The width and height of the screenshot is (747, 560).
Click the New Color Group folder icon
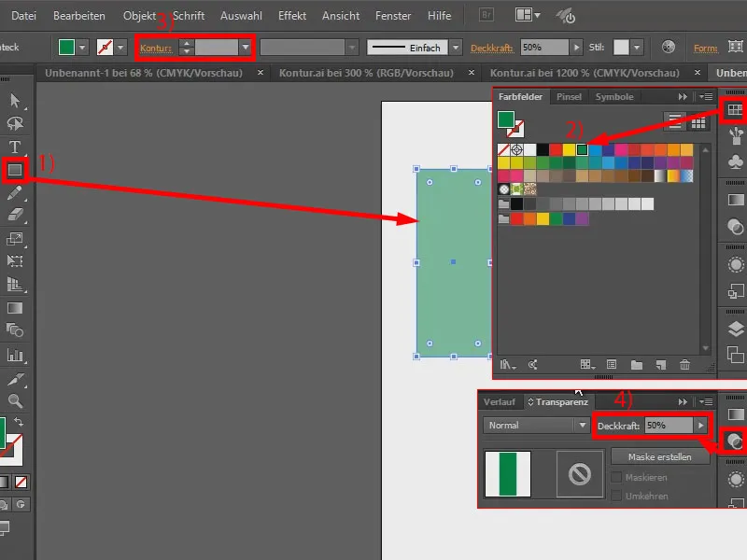click(637, 365)
